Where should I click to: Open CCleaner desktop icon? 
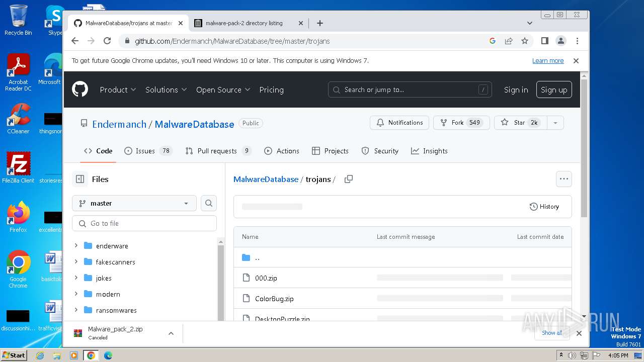coord(18,119)
